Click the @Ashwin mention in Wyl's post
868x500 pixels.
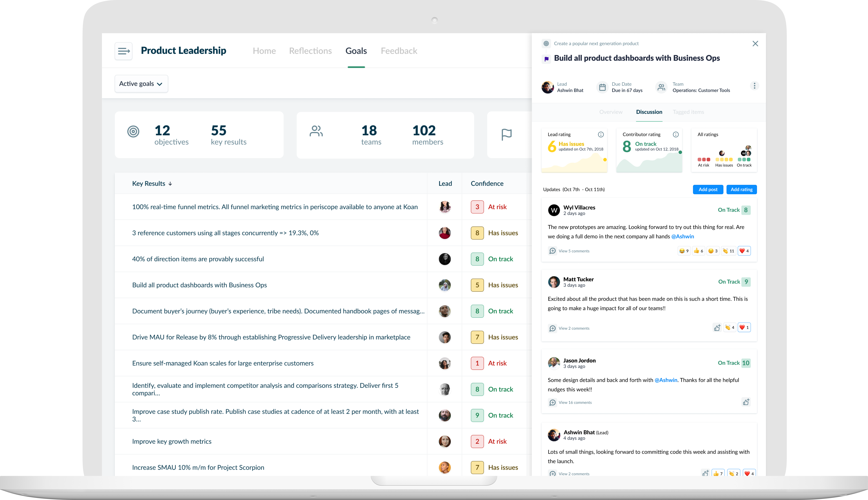682,237
